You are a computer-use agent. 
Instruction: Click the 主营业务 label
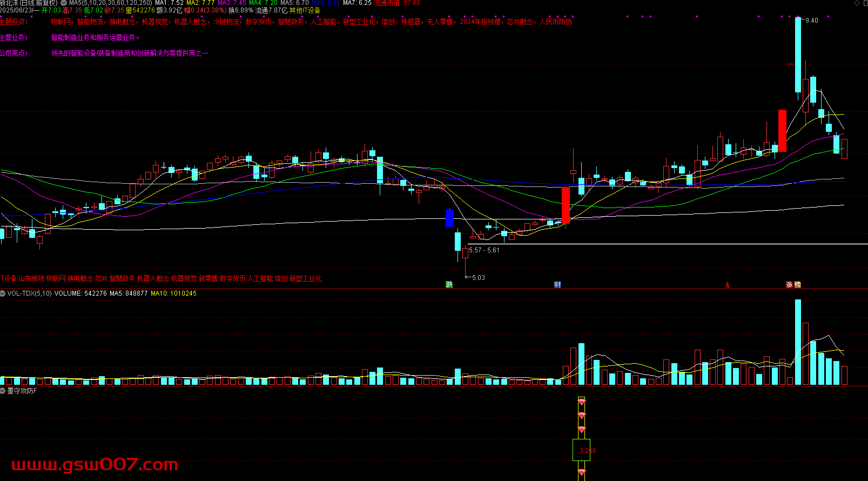[14, 38]
